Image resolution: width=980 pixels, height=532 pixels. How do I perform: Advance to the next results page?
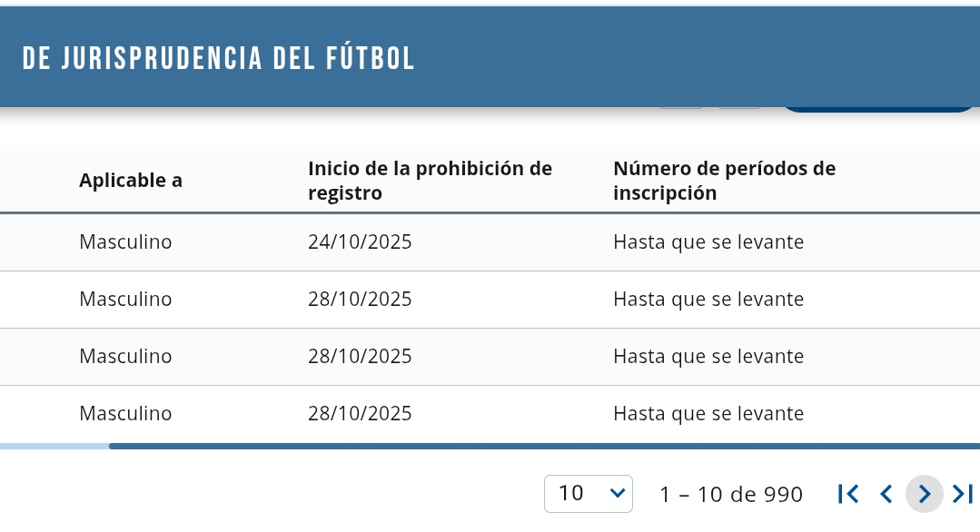click(x=925, y=494)
